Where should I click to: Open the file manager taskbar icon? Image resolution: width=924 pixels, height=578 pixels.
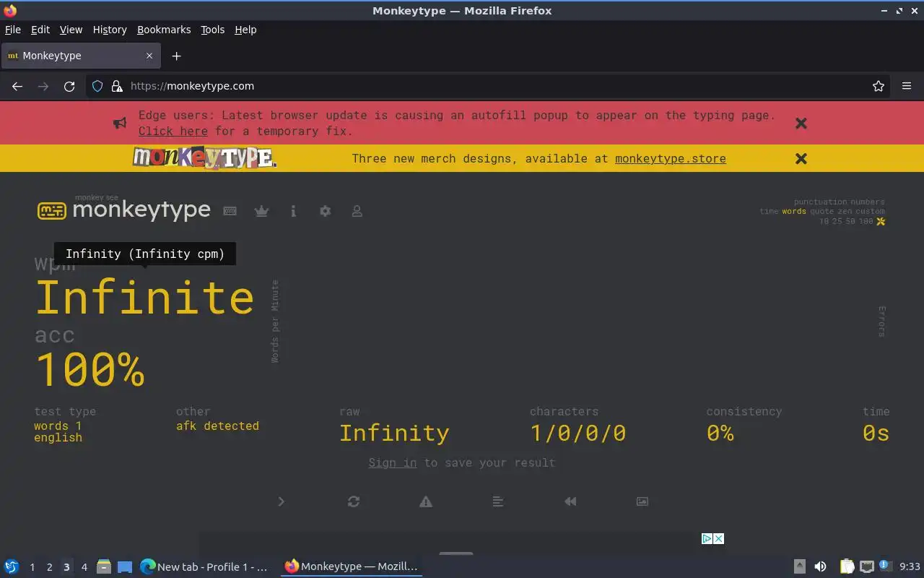tap(104, 567)
